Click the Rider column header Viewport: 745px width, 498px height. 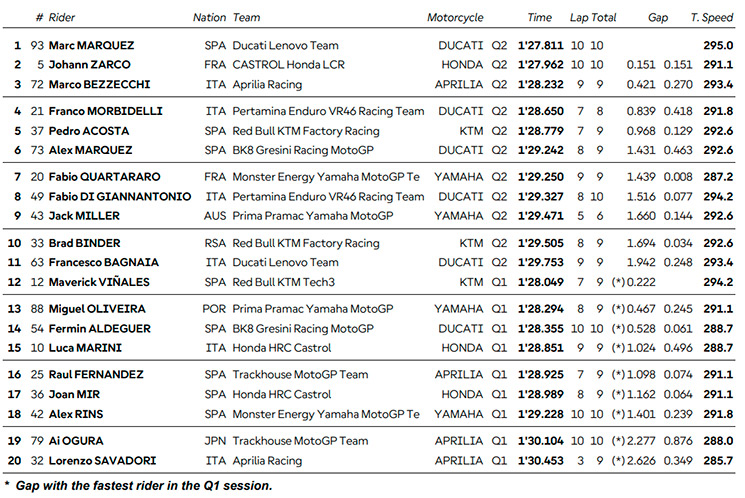tap(62, 18)
